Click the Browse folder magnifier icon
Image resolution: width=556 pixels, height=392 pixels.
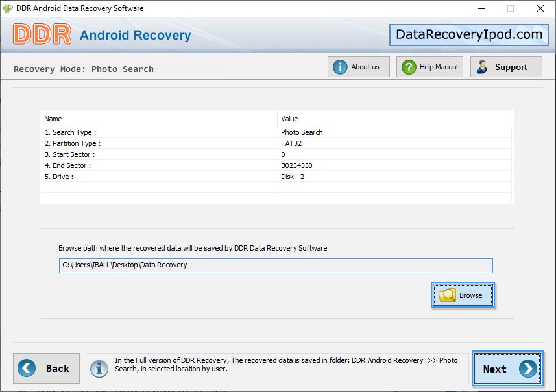point(447,295)
